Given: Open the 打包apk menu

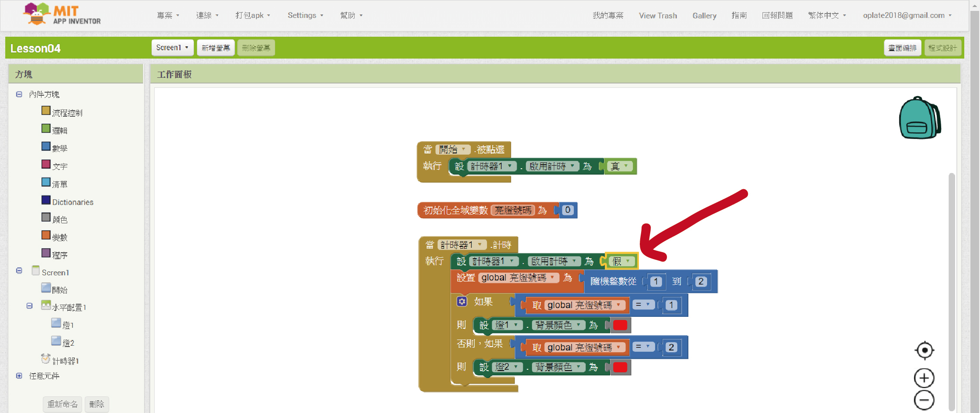Looking at the screenshot, I should tap(252, 15).
